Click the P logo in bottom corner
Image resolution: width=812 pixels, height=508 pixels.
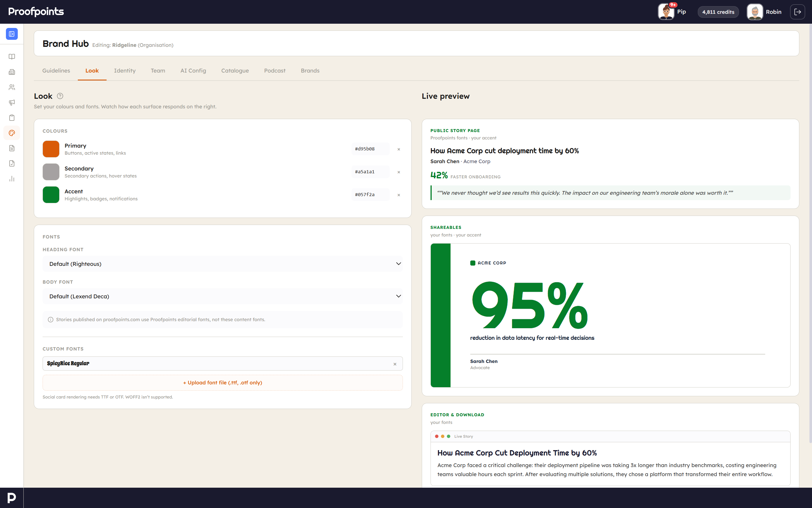click(12, 498)
